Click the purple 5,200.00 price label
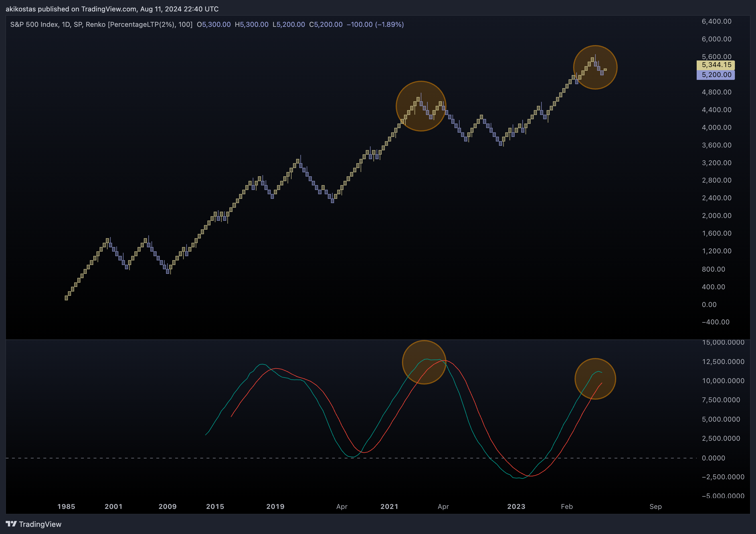This screenshot has height=534, width=756. pyautogui.click(x=716, y=75)
